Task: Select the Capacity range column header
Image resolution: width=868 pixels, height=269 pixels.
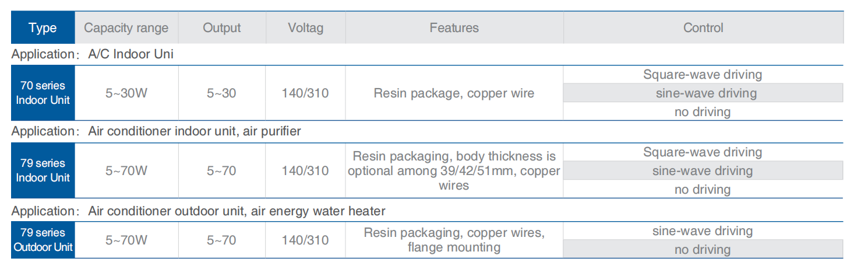Action: coord(126,27)
